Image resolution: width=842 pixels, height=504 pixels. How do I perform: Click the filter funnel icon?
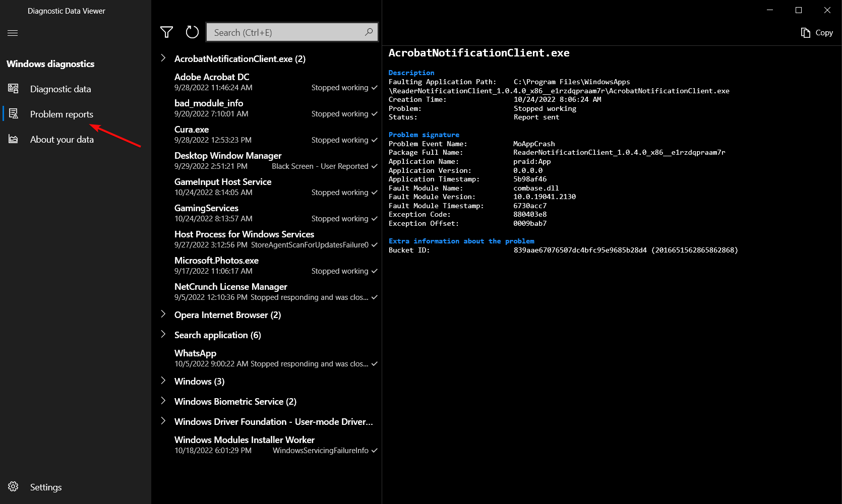click(166, 32)
